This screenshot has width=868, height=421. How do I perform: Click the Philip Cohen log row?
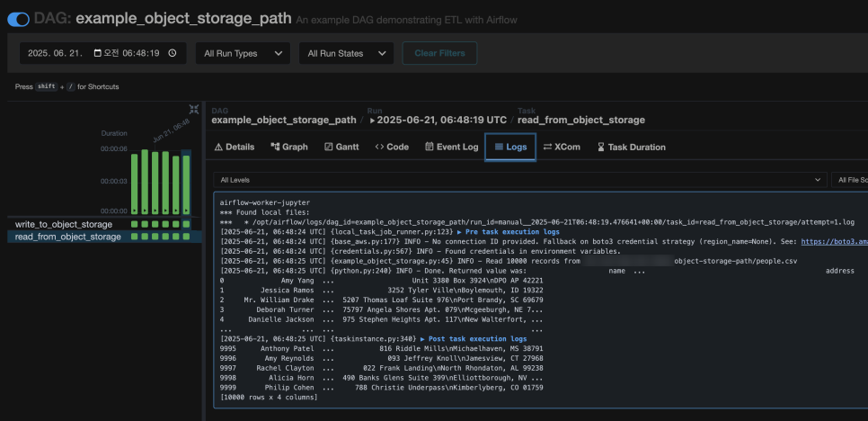point(381,388)
